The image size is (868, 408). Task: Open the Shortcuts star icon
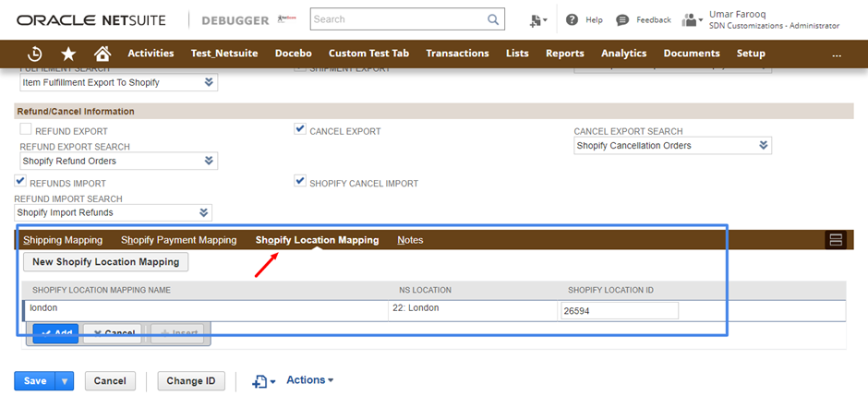[x=68, y=54]
